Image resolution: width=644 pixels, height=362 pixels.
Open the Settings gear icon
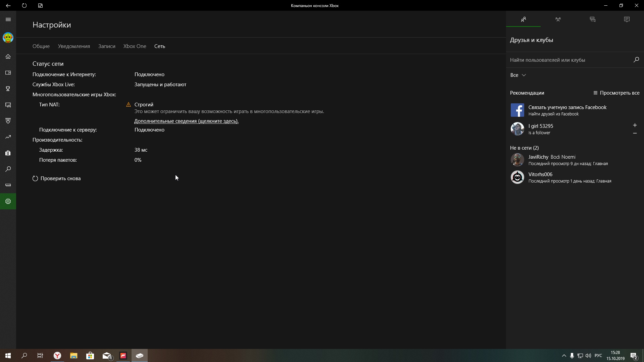[8, 201]
